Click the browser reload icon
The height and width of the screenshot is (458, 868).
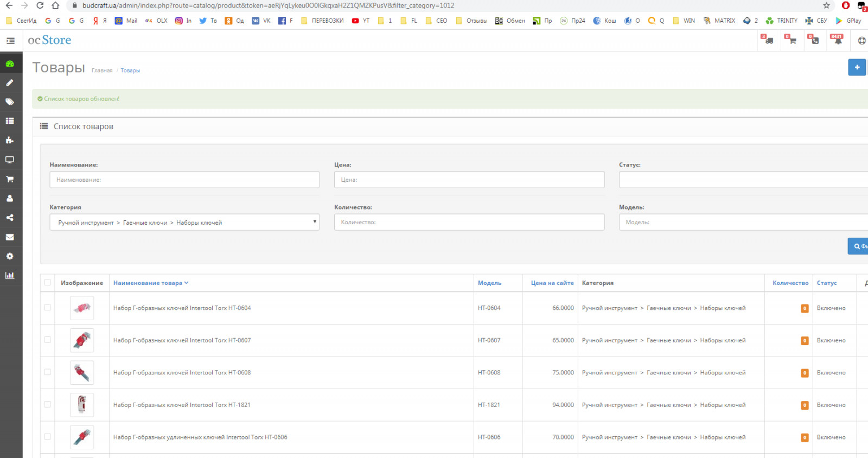[x=40, y=5]
